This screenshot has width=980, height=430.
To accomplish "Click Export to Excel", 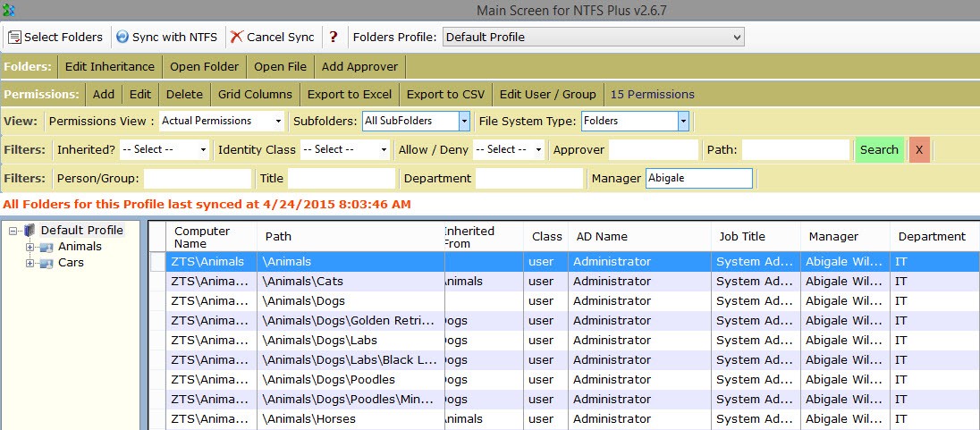I will point(350,95).
